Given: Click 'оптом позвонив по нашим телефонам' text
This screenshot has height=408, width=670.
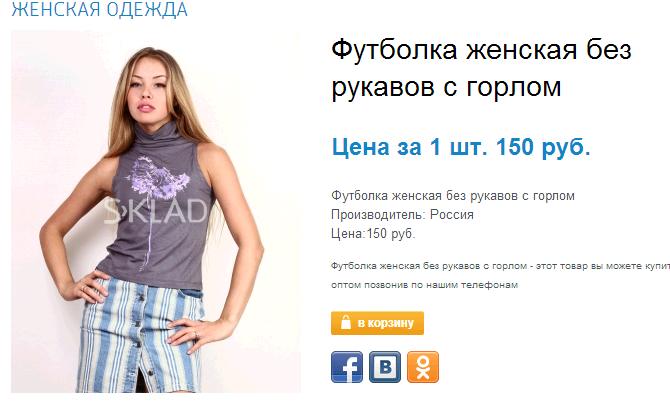Looking at the screenshot, I should 424,285.
